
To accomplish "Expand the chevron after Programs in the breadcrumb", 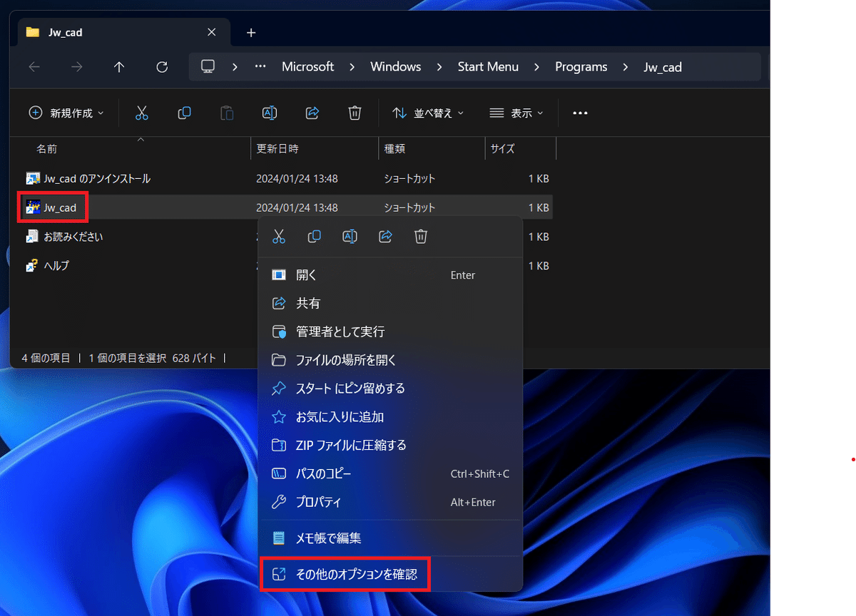I will click(x=626, y=67).
